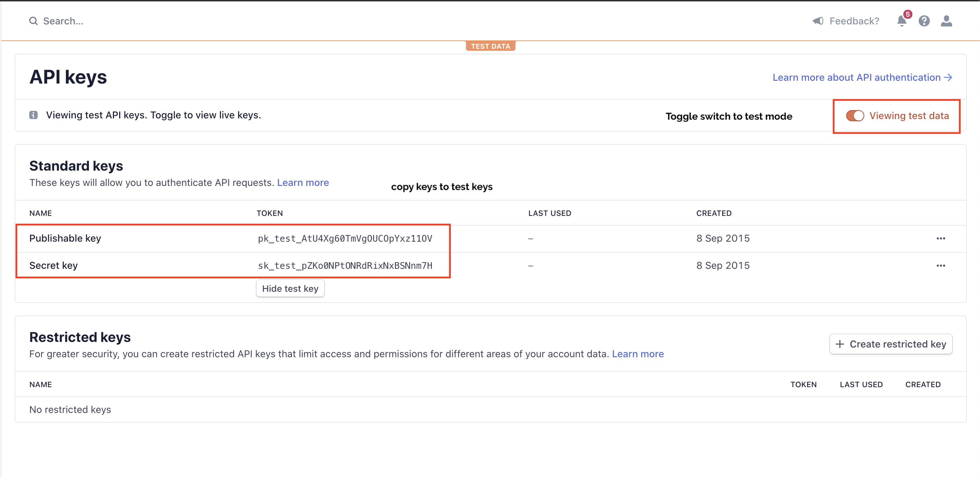Open the notifications bell
The image size is (980, 477).
click(x=901, y=21)
